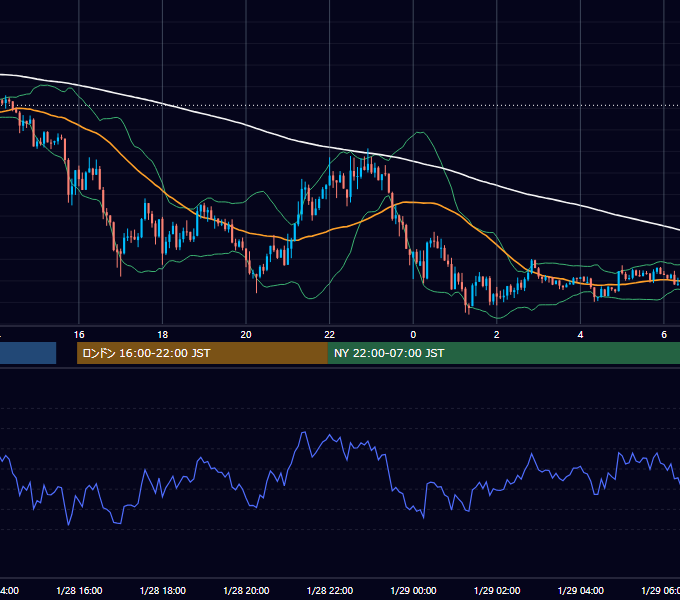Viewport: 680px width, 600px height.
Task: Click the "18" hour label on upper axis
Action: click(163, 335)
